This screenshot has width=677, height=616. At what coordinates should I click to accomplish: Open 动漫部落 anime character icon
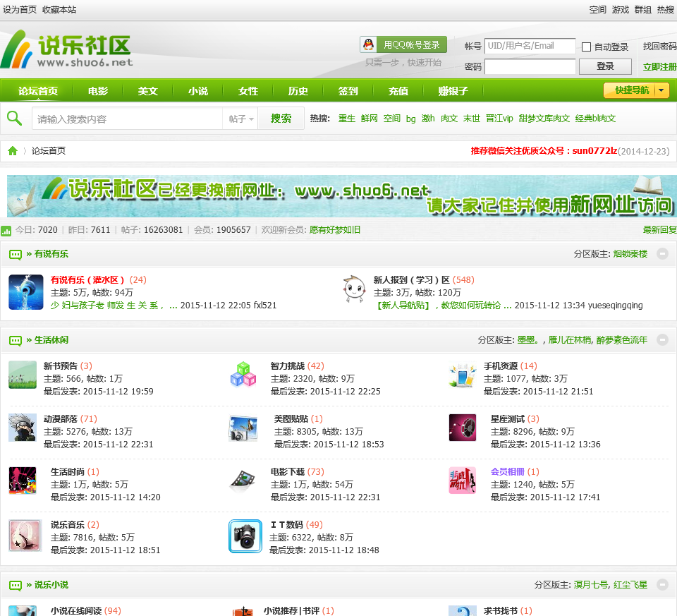tap(23, 427)
